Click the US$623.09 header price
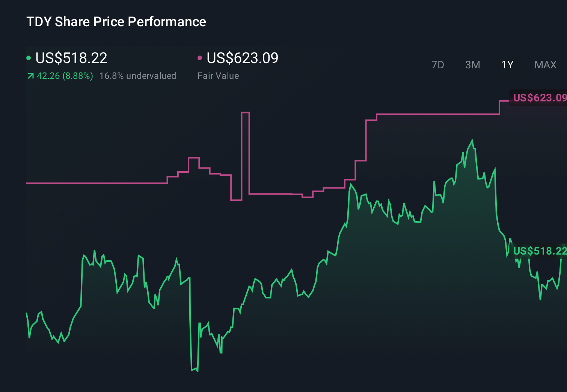 tap(243, 58)
